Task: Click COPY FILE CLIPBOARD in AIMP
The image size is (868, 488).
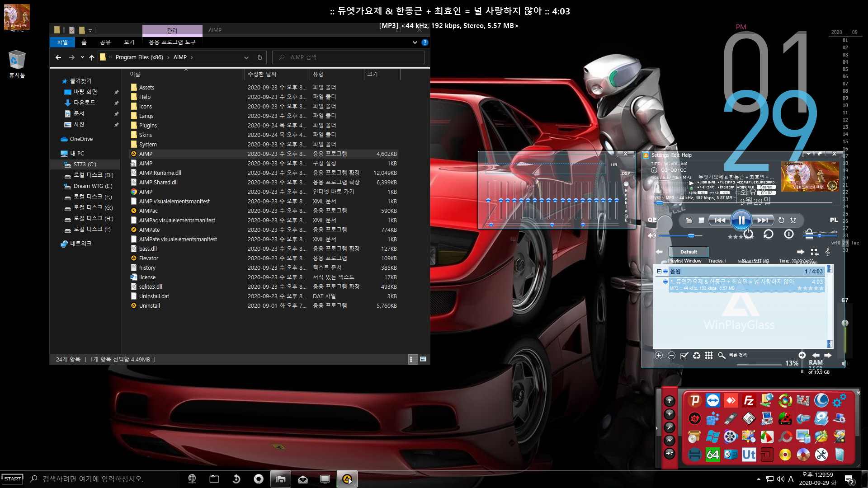Action: pos(756,183)
